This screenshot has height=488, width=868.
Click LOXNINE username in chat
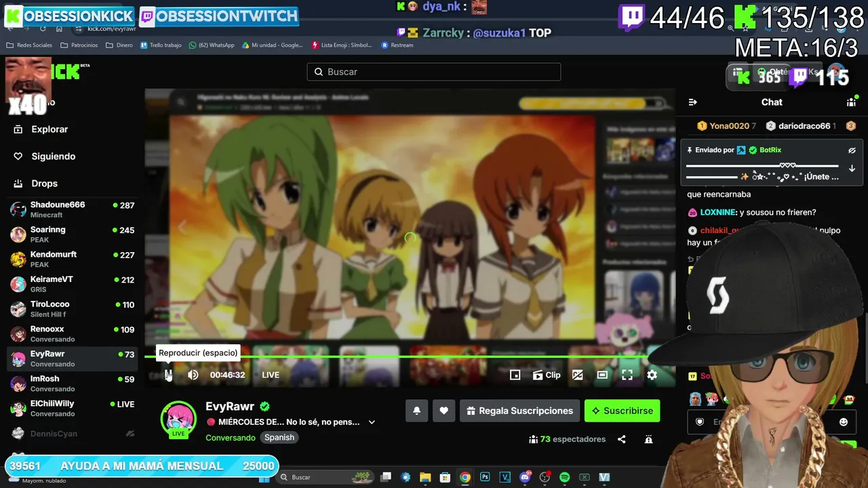(x=719, y=213)
